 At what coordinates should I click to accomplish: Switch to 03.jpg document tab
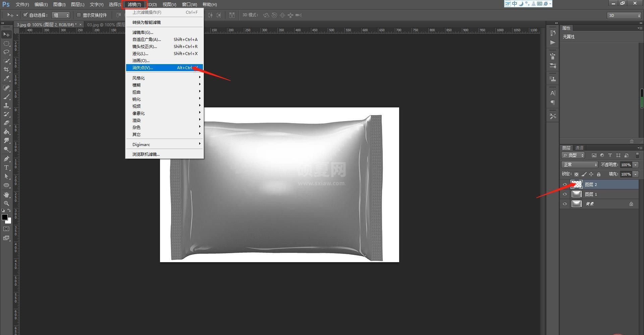[106, 25]
